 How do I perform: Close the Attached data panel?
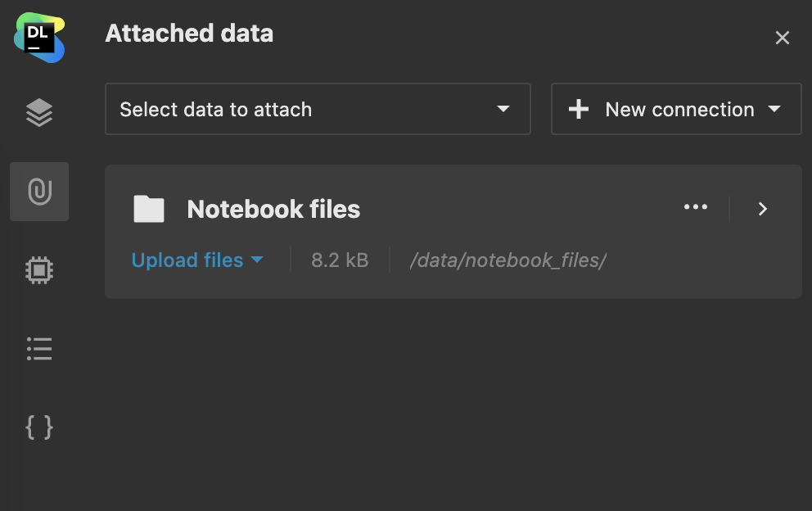coord(783,38)
